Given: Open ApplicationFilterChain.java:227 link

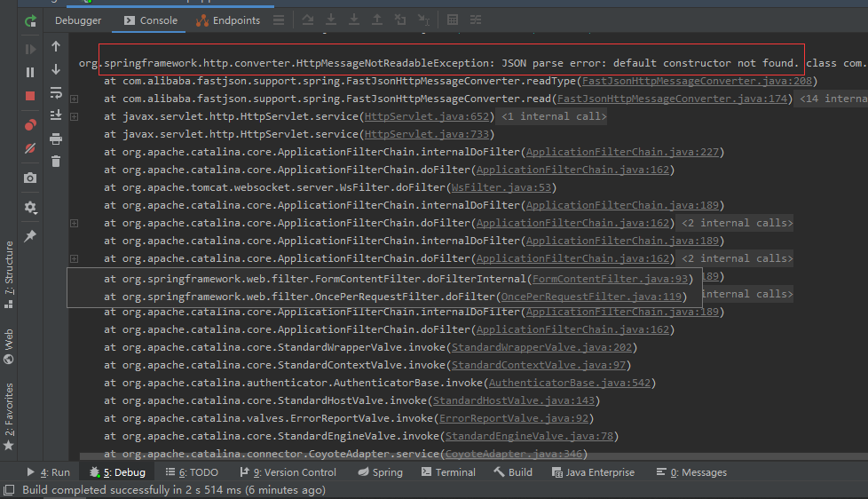Looking at the screenshot, I should click(622, 152).
